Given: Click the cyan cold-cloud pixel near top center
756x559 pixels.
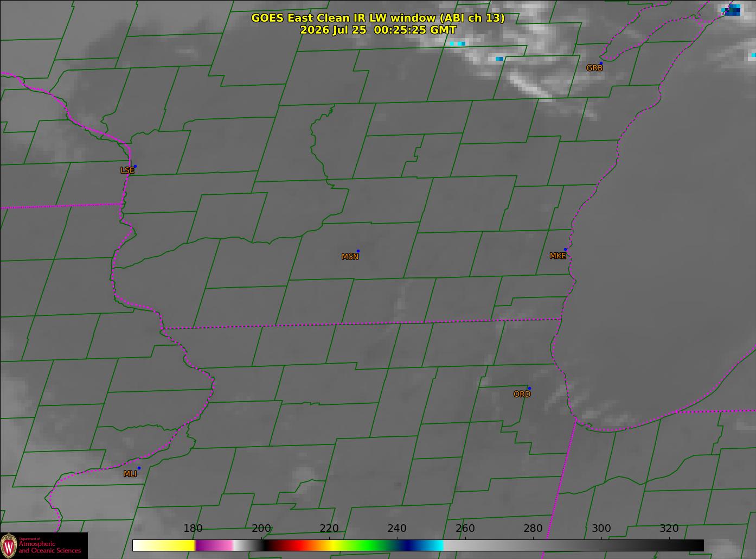Looking at the screenshot, I should click(x=457, y=43).
